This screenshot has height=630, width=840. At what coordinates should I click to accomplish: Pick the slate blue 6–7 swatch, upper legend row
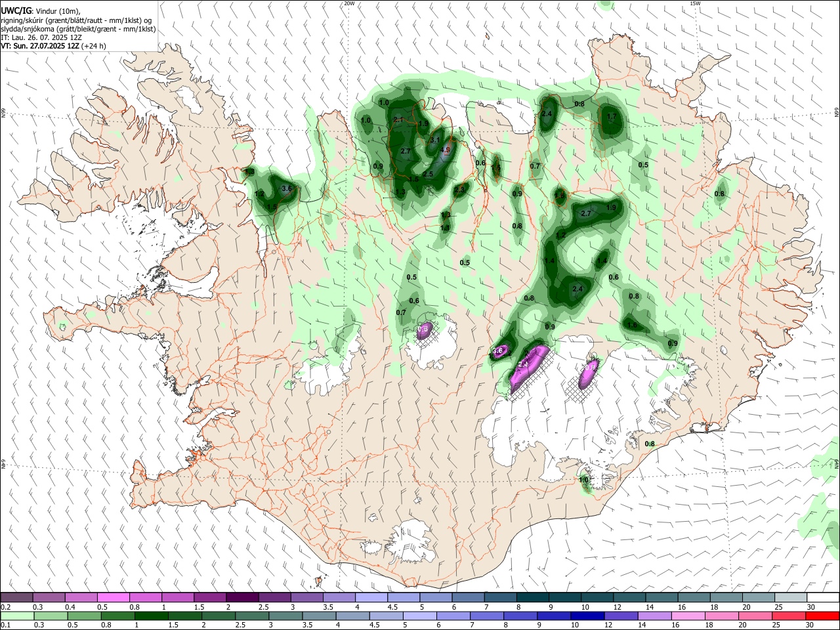coord(468,597)
